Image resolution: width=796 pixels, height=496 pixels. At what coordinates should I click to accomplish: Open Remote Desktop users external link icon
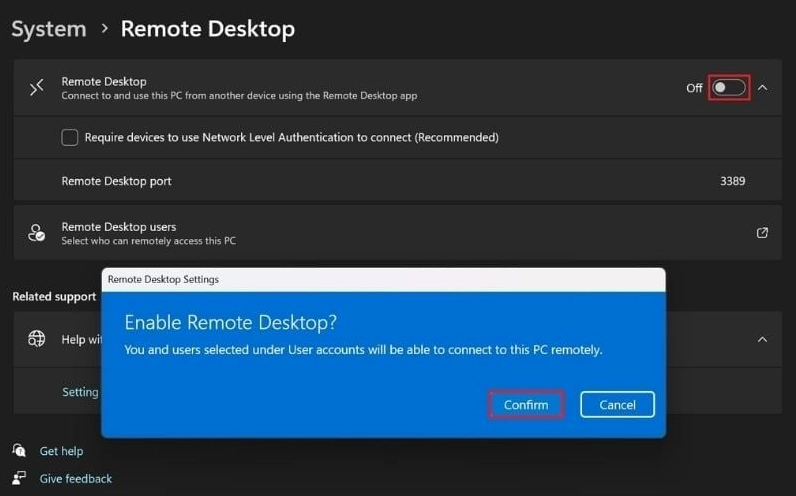point(762,233)
